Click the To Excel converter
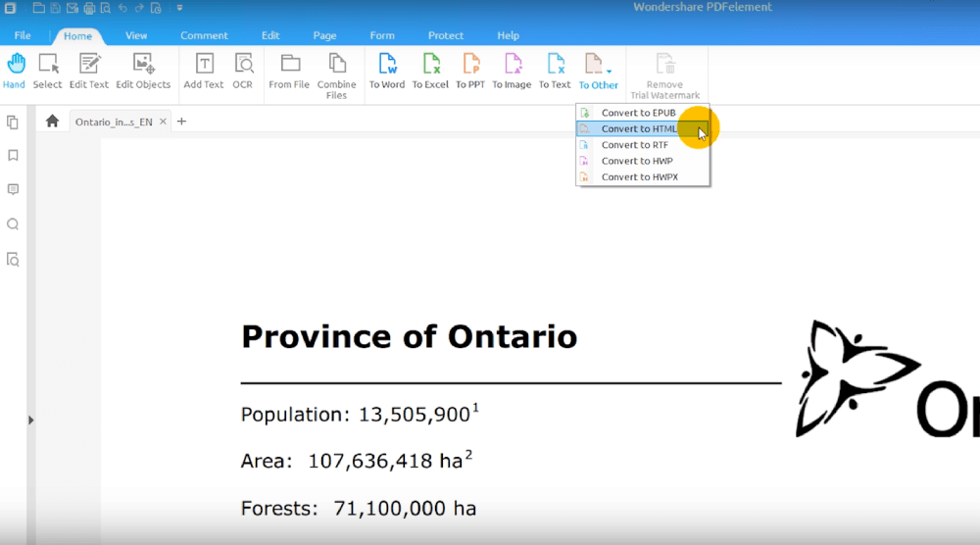 [430, 71]
